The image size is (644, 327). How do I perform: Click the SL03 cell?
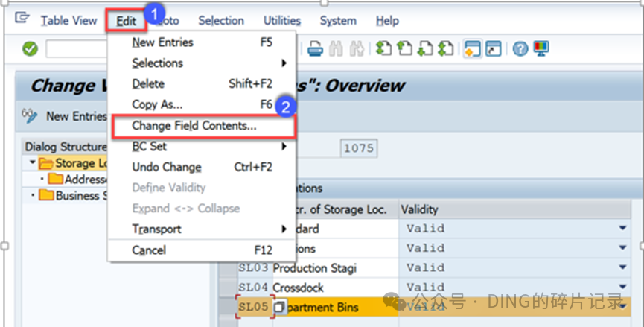point(253,268)
